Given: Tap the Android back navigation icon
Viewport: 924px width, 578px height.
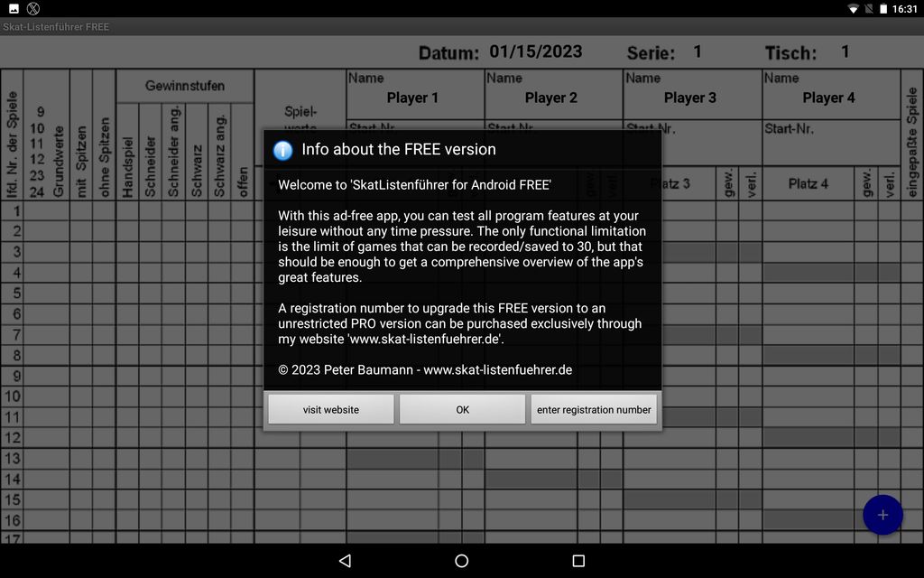Looking at the screenshot, I should click(x=346, y=561).
